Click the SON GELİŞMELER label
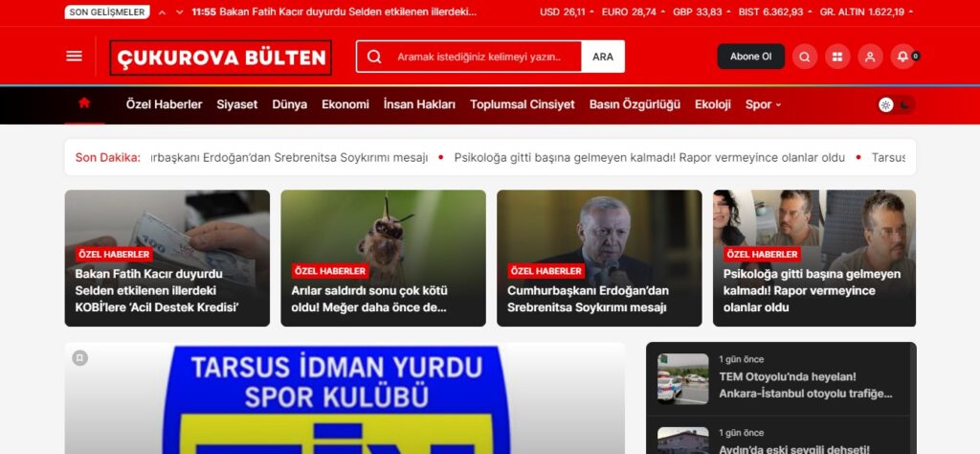Screen dimensions: 980x454 [x=107, y=11]
